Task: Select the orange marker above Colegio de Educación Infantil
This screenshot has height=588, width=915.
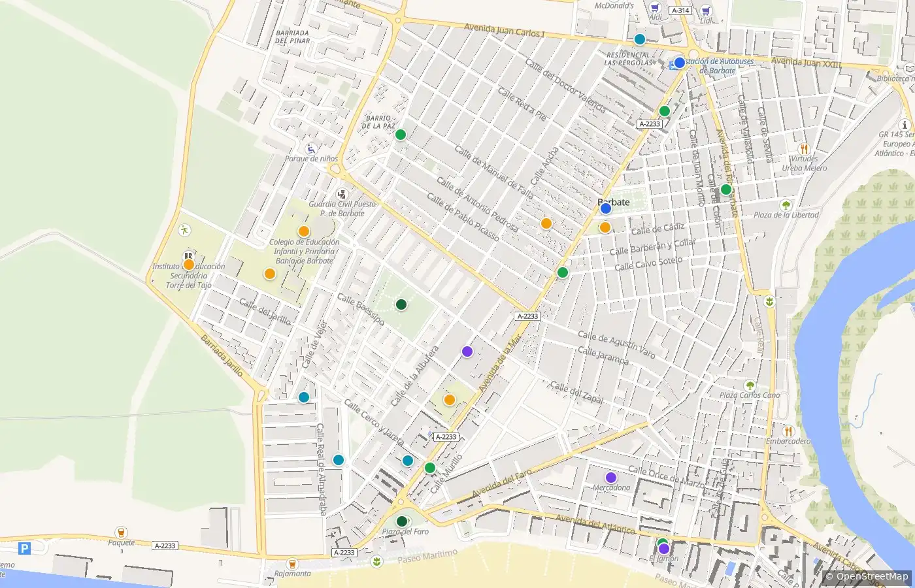Action: click(x=304, y=231)
